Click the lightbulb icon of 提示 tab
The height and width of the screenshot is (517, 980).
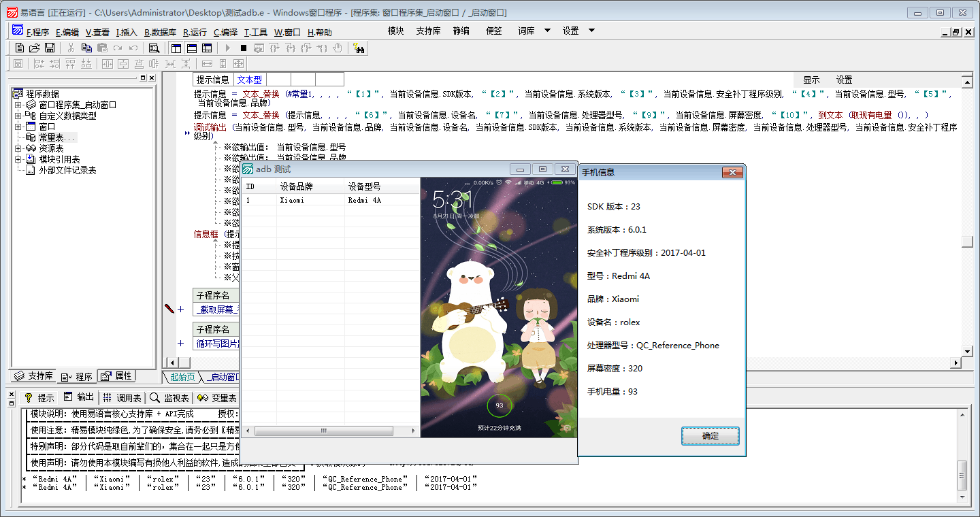point(28,398)
